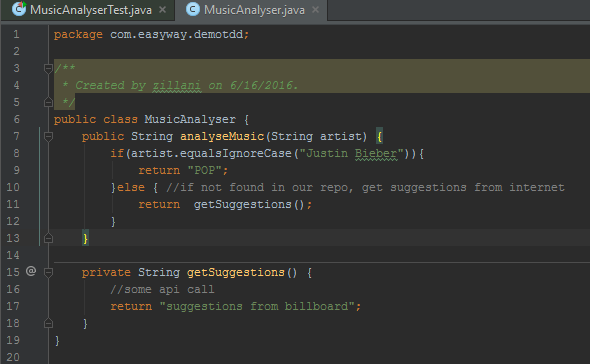Click the highlighted opening brace of analyseMusic

click(x=380, y=136)
